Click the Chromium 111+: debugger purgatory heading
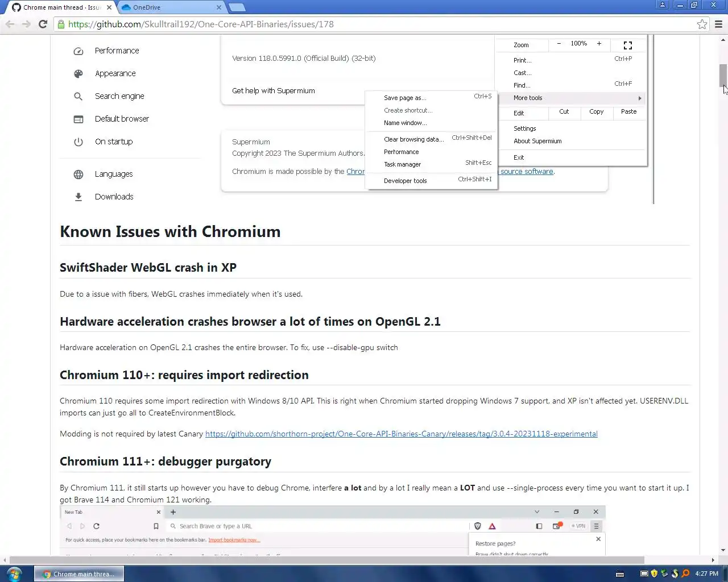 point(166,462)
